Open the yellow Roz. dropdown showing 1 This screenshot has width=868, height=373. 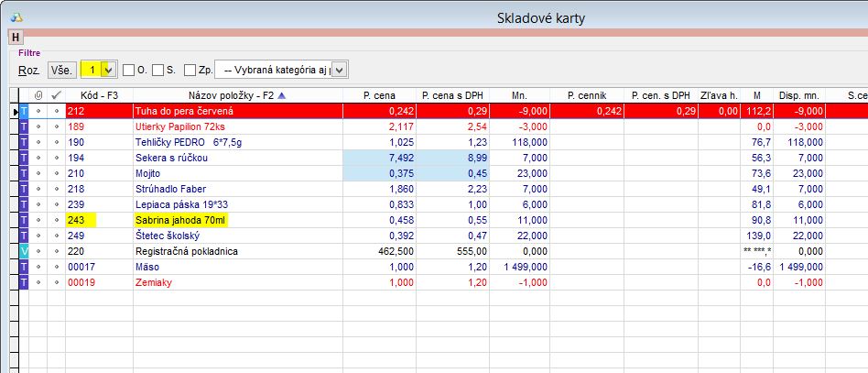pos(109,70)
